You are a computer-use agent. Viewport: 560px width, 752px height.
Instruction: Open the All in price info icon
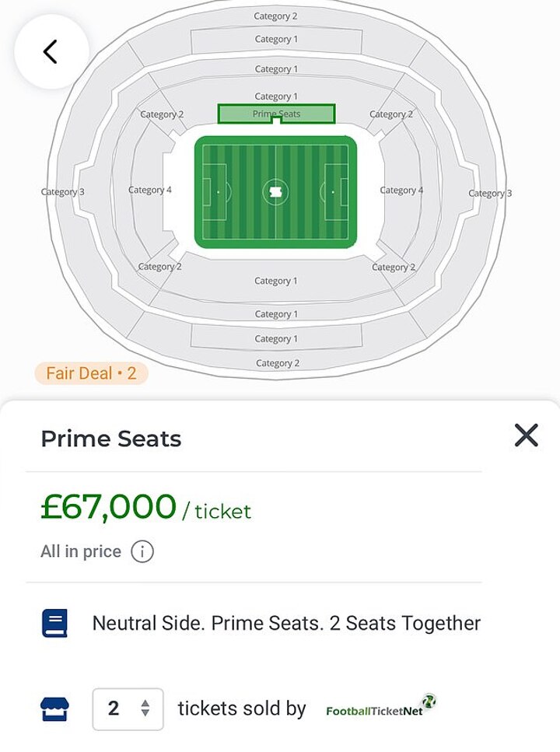click(x=142, y=552)
